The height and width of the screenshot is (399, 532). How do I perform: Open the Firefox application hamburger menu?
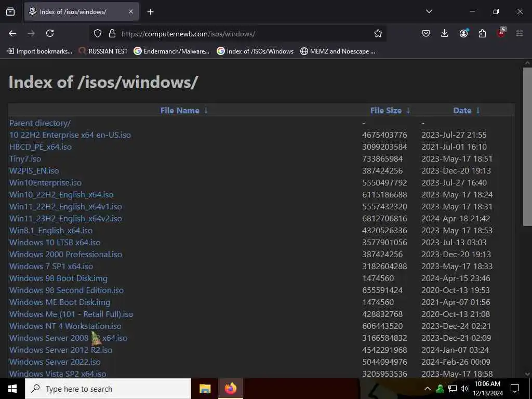[520, 33]
